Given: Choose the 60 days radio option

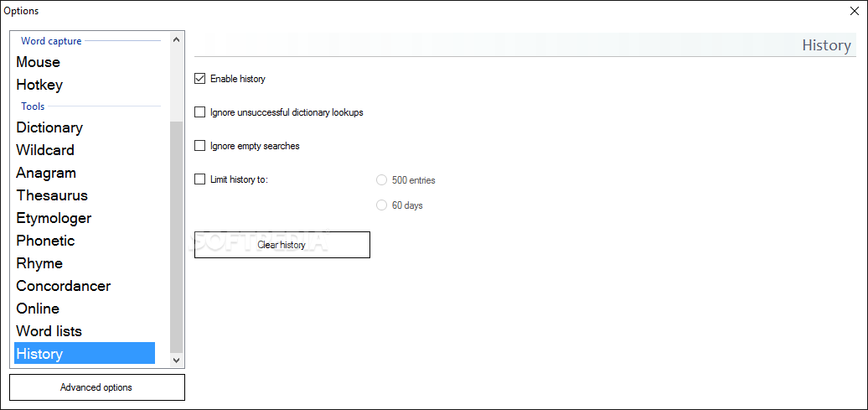Looking at the screenshot, I should (x=381, y=205).
